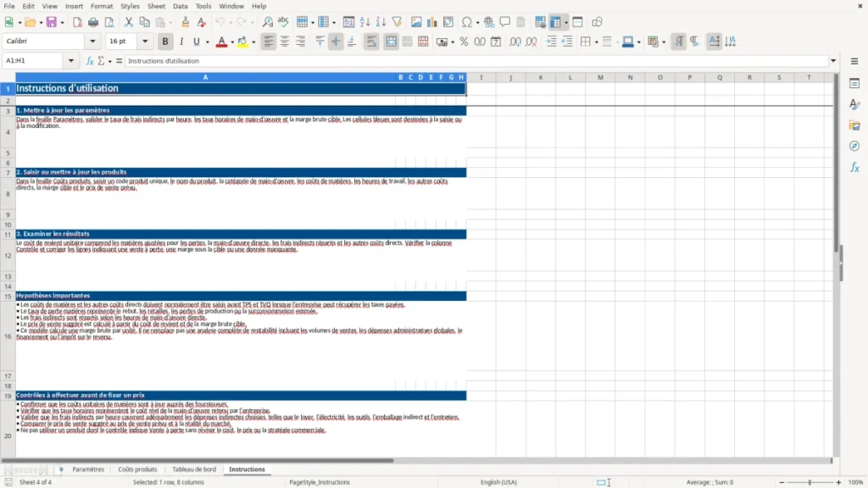Insert a pivot table
This screenshot has height=488, width=868.
click(x=448, y=22)
